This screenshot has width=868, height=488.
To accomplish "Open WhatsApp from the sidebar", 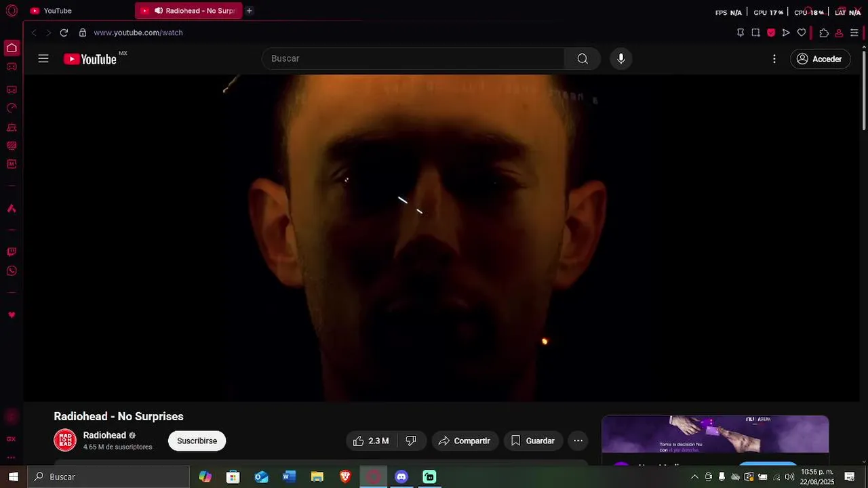I will [12, 271].
